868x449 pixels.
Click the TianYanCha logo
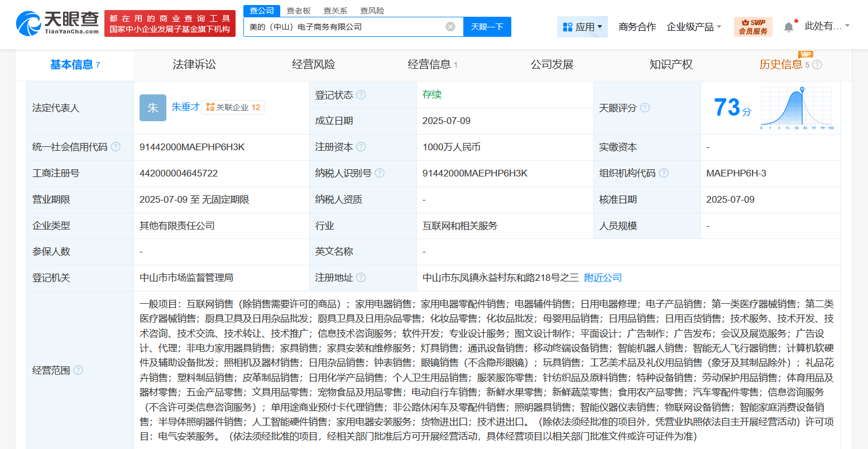point(57,23)
